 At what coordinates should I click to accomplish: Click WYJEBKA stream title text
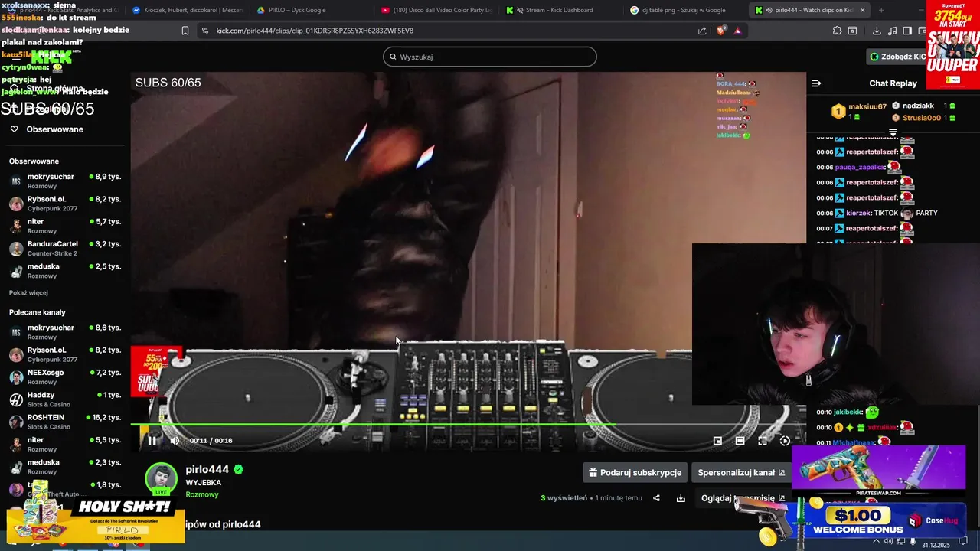[204, 483]
